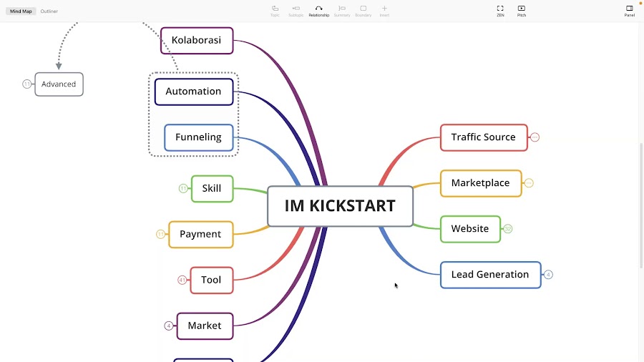The height and width of the screenshot is (362, 644).
Task: Expand the Marketplace node's subtopics
Action: pos(529,183)
